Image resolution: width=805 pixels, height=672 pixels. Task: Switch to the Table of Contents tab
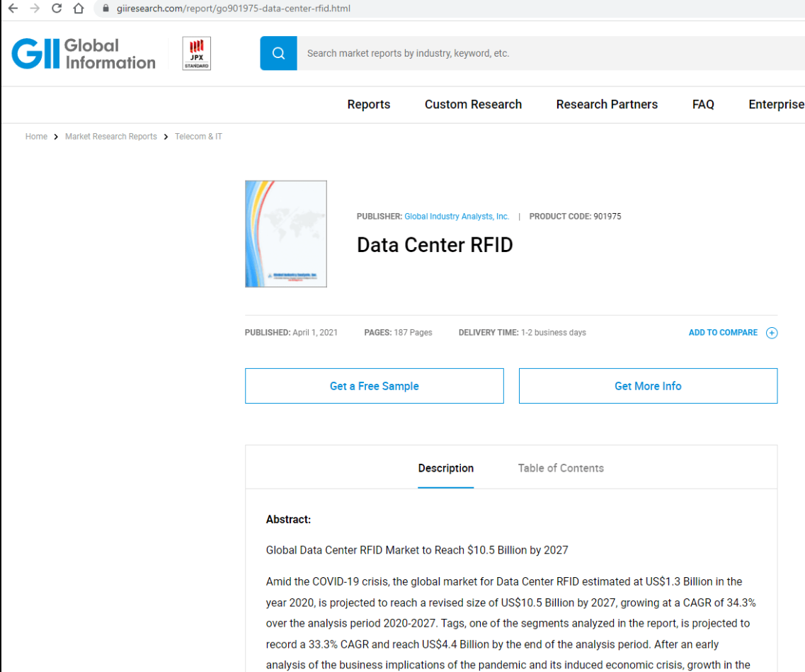(x=560, y=468)
